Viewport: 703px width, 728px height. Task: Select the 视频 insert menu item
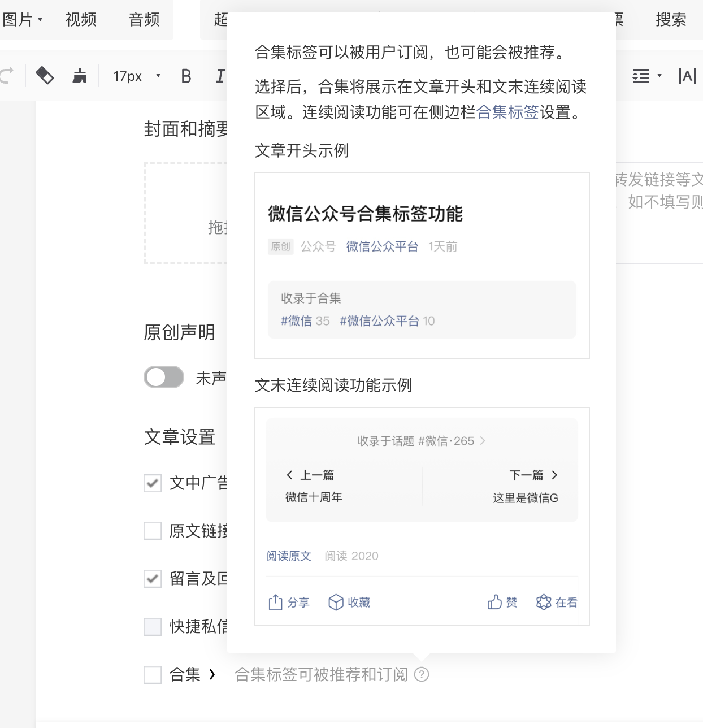pyautogui.click(x=81, y=20)
